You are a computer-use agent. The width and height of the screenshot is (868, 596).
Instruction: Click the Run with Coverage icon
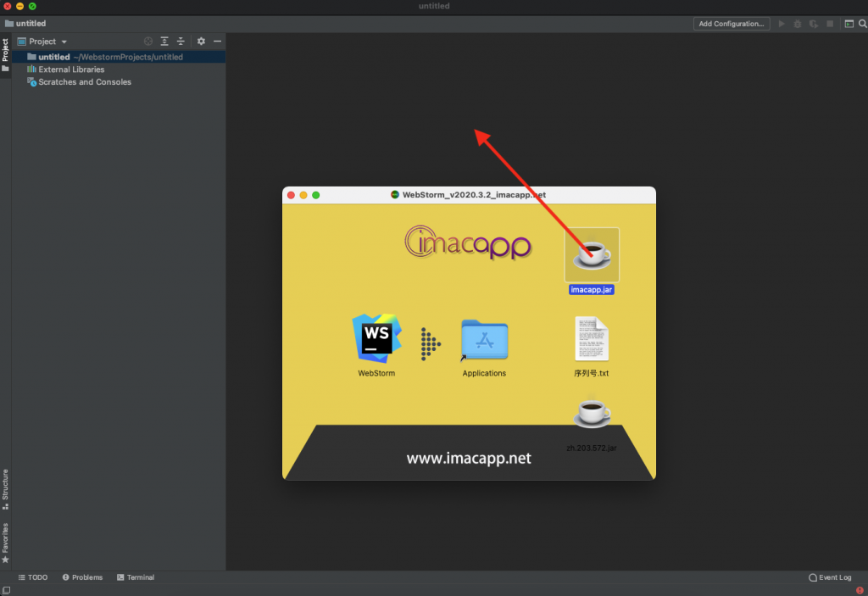pyautogui.click(x=814, y=24)
